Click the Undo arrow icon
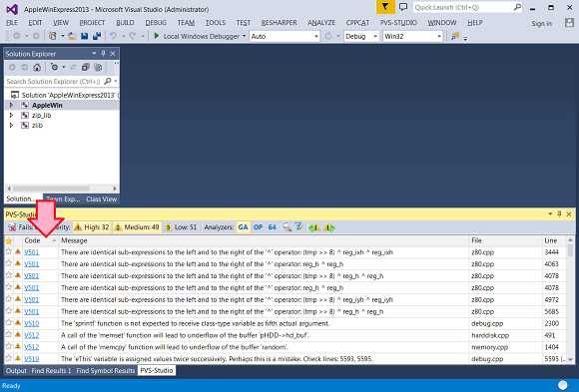The image size is (579, 392). pos(114,36)
